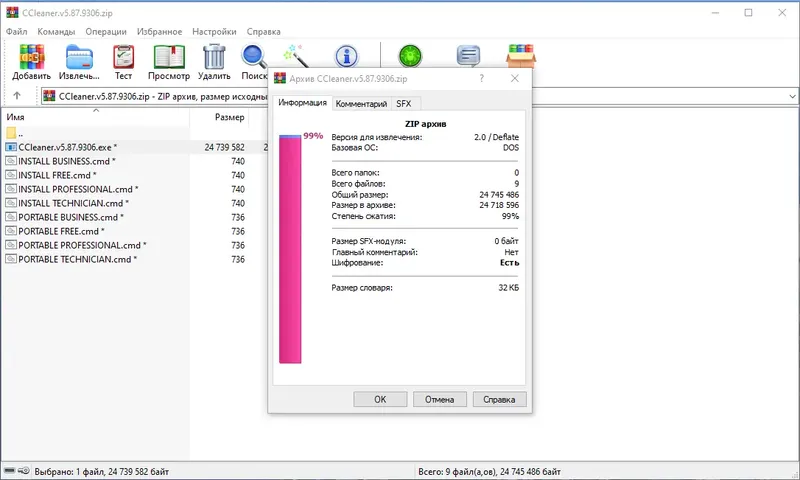Sort by the Размер column header
The width and height of the screenshot is (800, 480).
coord(219,117)
